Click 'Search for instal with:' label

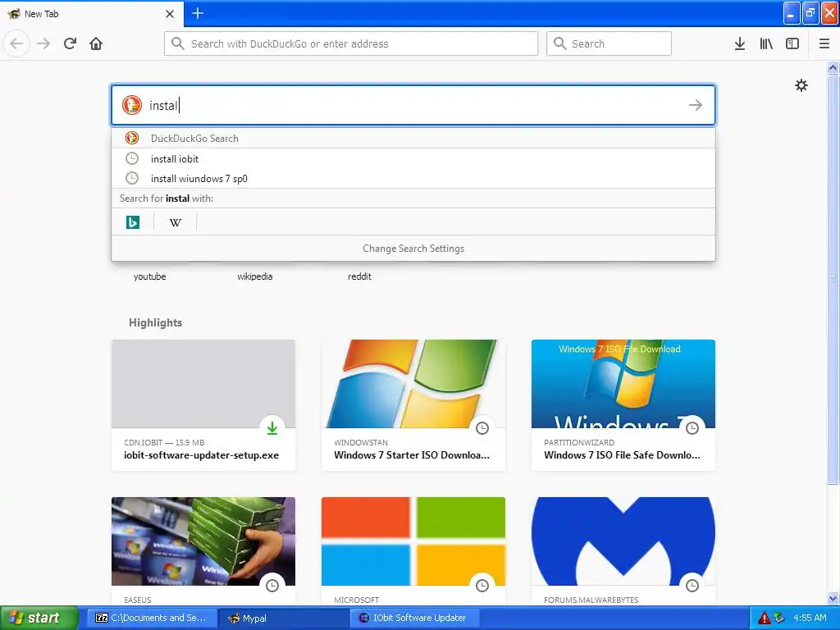166,199
